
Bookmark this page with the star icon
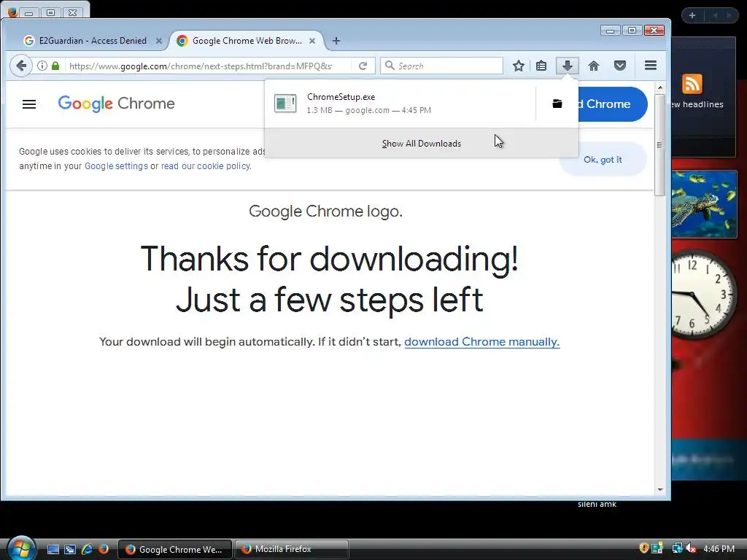pyautogui.click(x=519, y=66)
